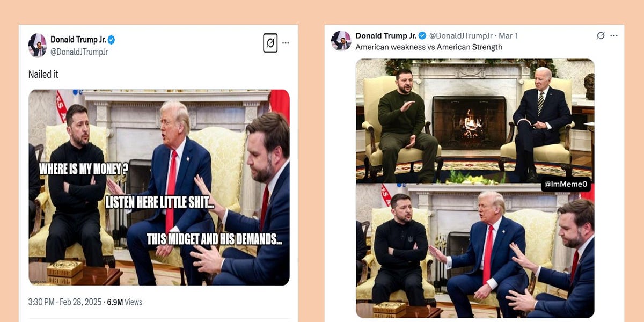Open the "Where is my money" meme image
Image resolution: width=644 pixels, height=322 pixels.
(x=158, y=189)
